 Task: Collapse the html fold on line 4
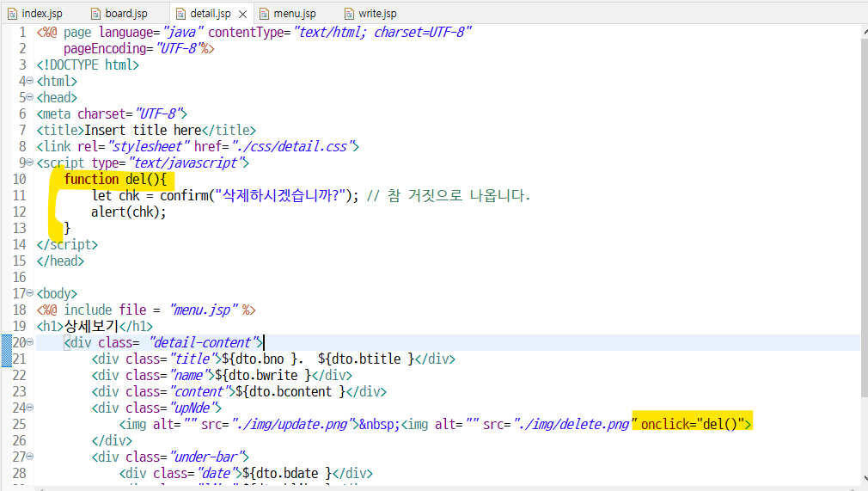pos(30,81)
